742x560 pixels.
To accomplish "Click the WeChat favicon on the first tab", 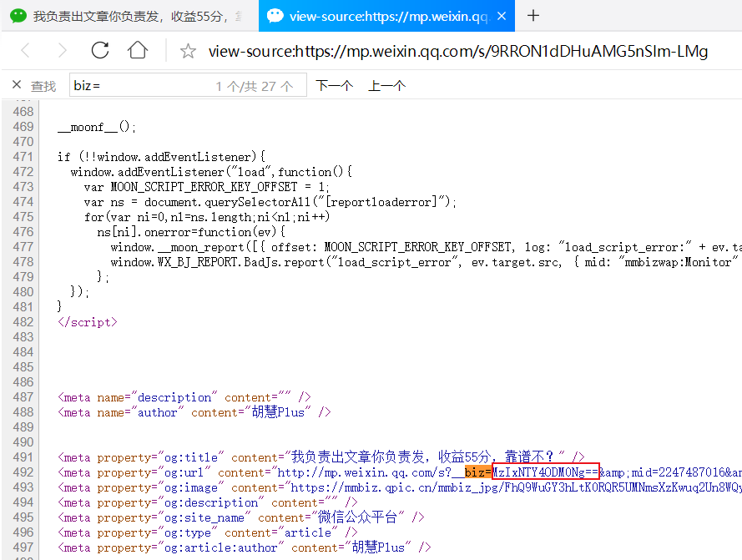I will [18, 16].
